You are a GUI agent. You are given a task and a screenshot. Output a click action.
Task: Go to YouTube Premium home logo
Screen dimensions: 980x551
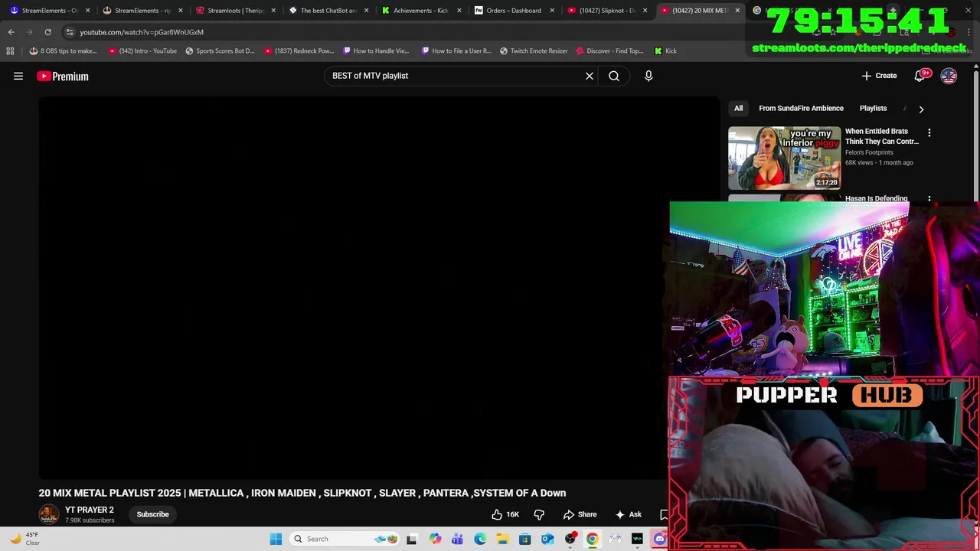(x=63, y=76)
